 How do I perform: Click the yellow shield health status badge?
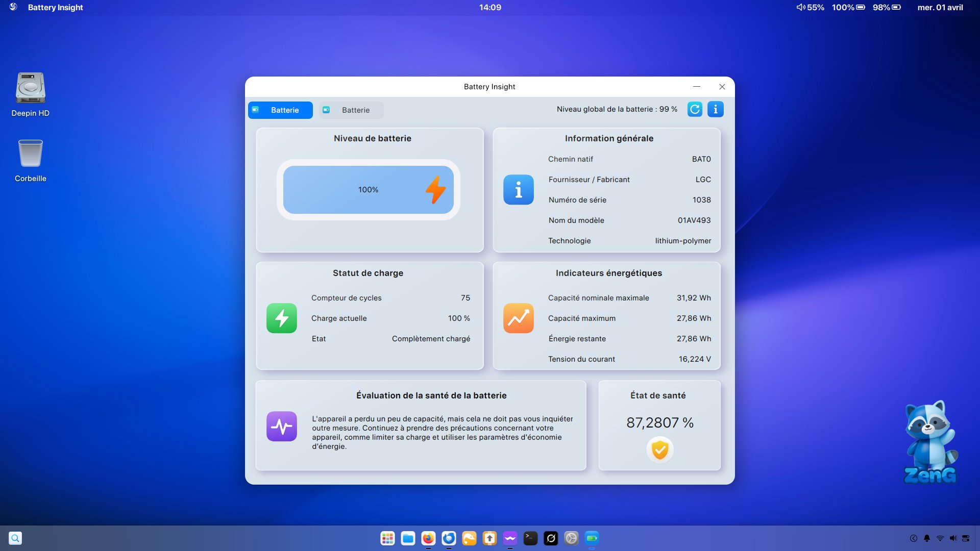tap(660, 450)
